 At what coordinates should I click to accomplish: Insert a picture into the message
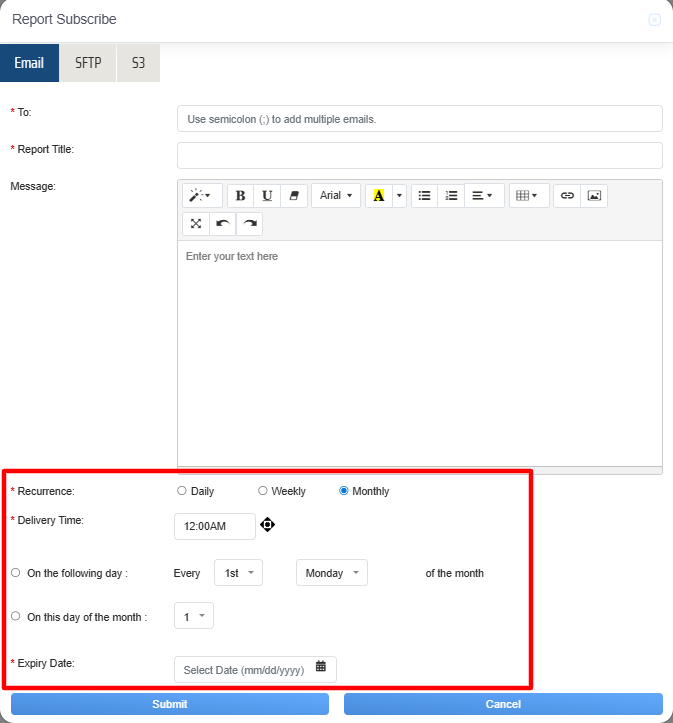pyautogui.click(x=594, y=196)
